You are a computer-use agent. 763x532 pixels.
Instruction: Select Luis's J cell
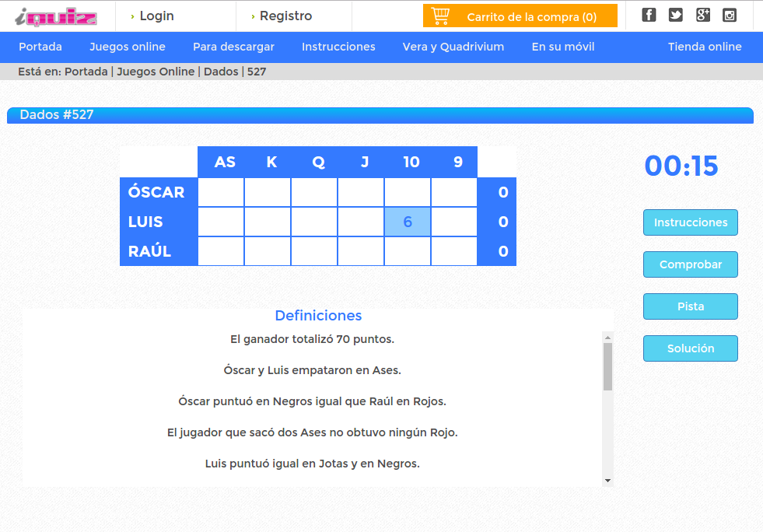coord(361,222)
